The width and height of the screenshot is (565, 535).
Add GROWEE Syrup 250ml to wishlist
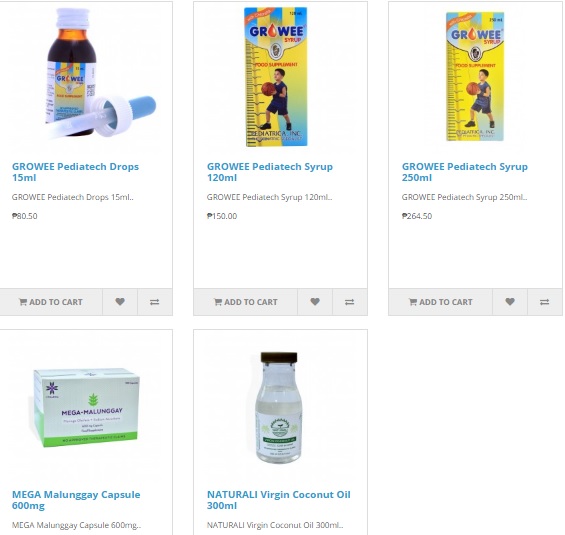(x=510, y=302)
